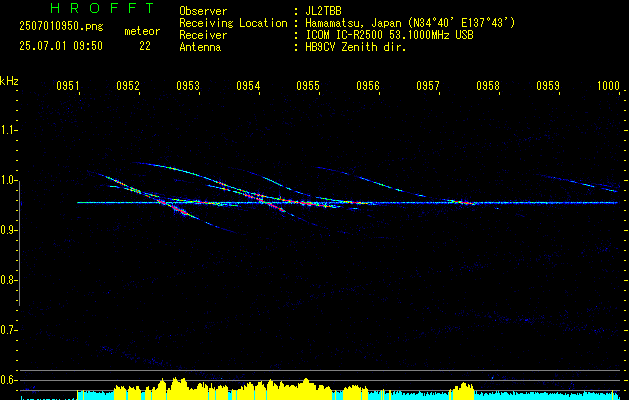
Task: Click the Observer label
Action: click(203, 11)
